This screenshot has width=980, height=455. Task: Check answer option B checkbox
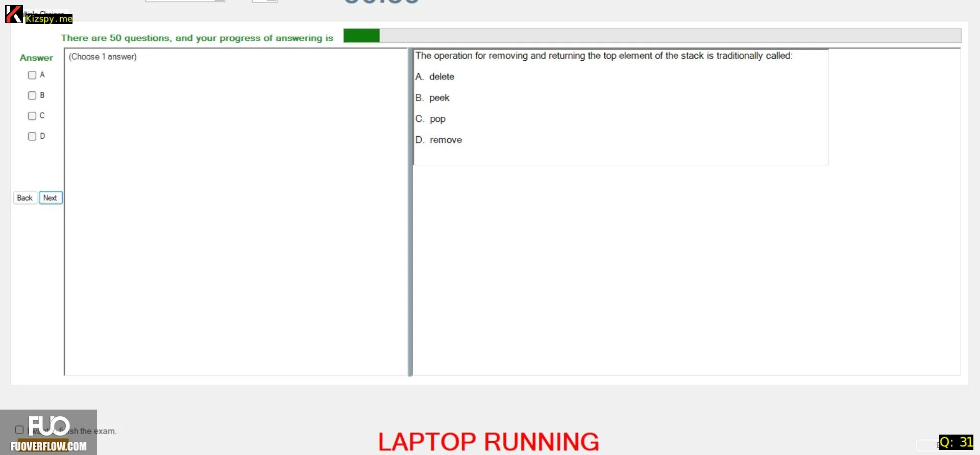(x=32, y=95)
